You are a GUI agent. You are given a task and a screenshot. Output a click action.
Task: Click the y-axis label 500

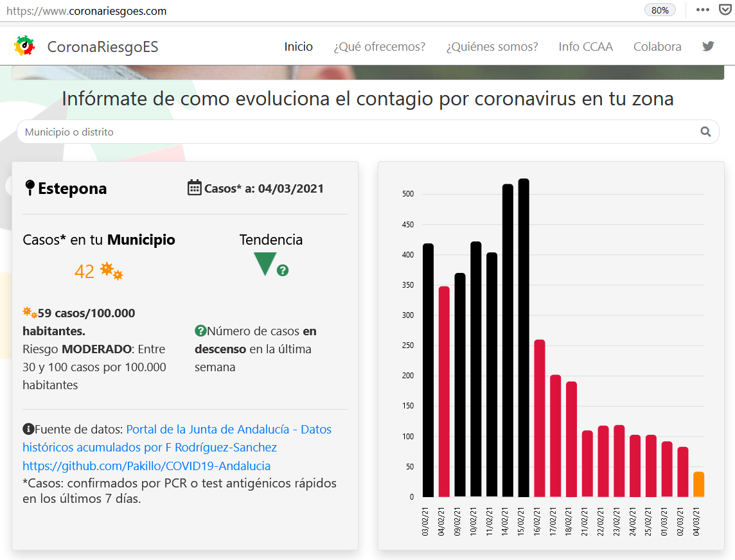[408, 193]
